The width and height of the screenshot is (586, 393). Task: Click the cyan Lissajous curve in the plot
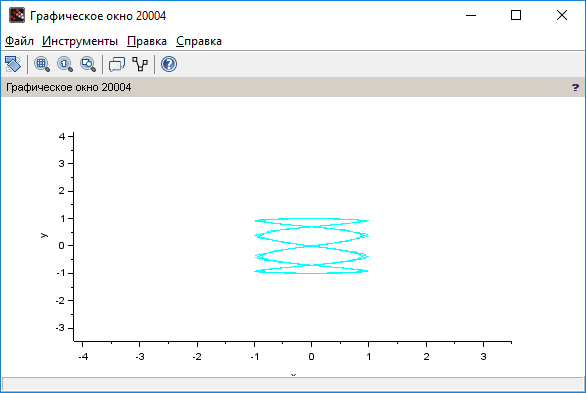(311, 246)
